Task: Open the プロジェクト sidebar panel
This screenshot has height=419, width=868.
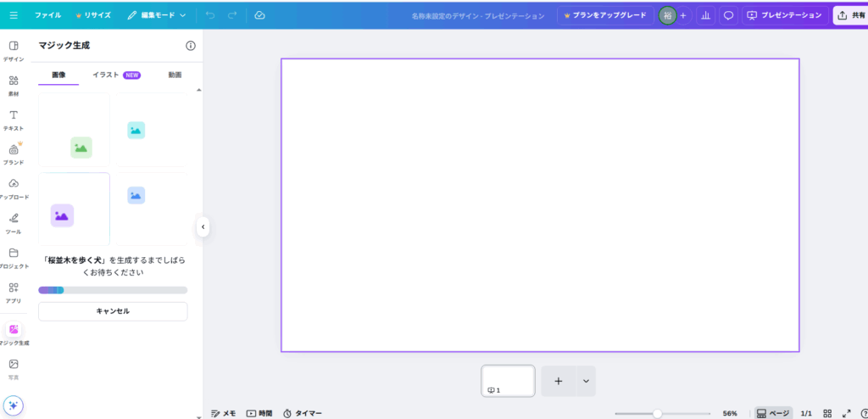Action: pos(14,259)
